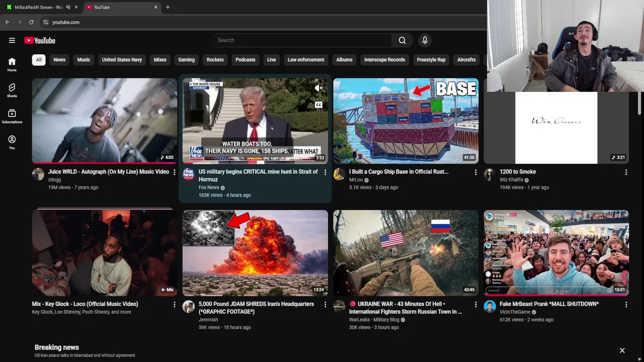Select the Live filter chip
Viewport: 644px width, 362px height.
(x=272, y=60)
